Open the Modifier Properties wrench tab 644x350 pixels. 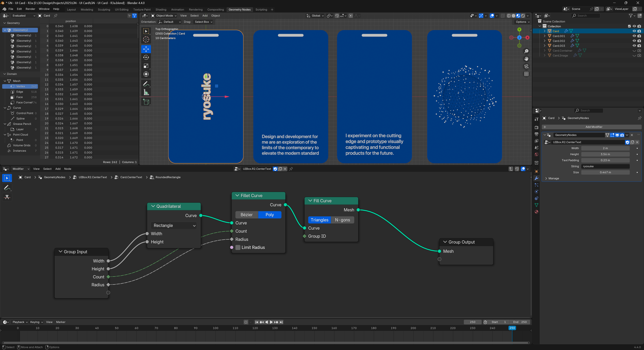coord(536,178)
